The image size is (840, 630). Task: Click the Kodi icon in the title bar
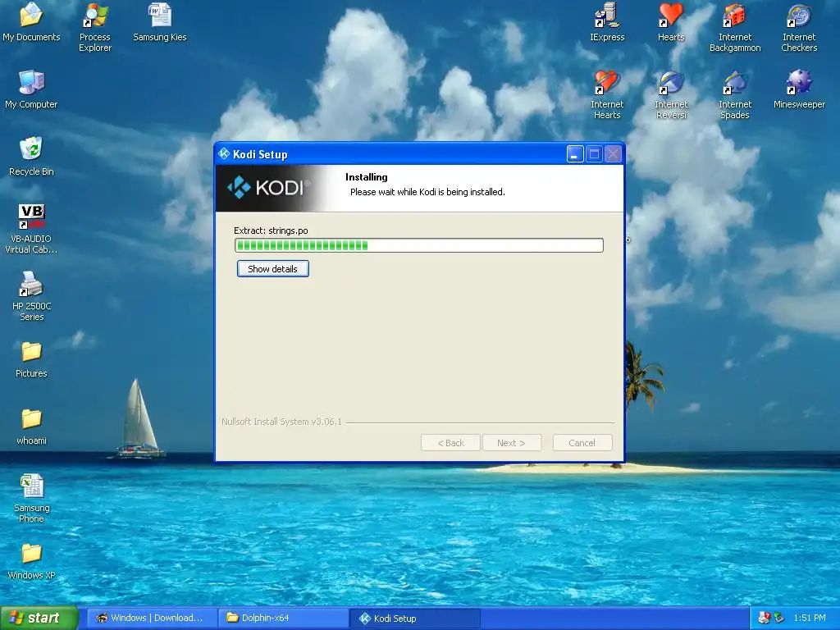(x=225, y=153)
